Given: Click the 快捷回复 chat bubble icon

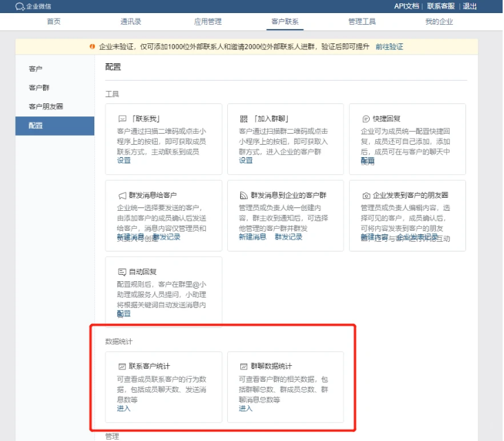Looking at the screenshot, I should point(366,119).
